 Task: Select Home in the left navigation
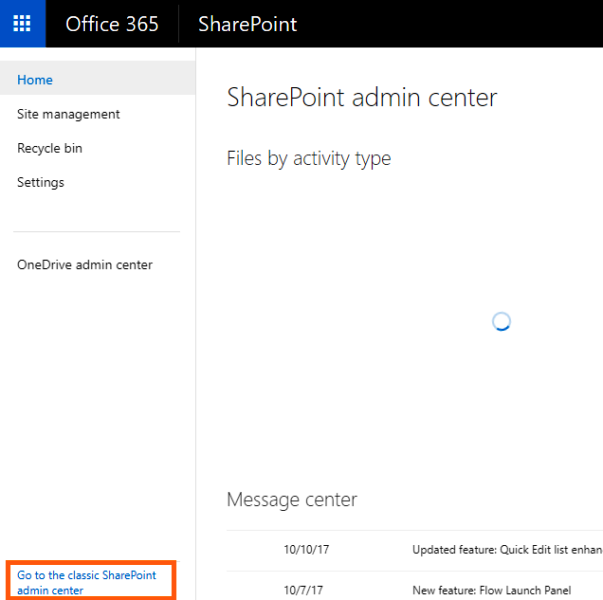[x=35, y=80]
